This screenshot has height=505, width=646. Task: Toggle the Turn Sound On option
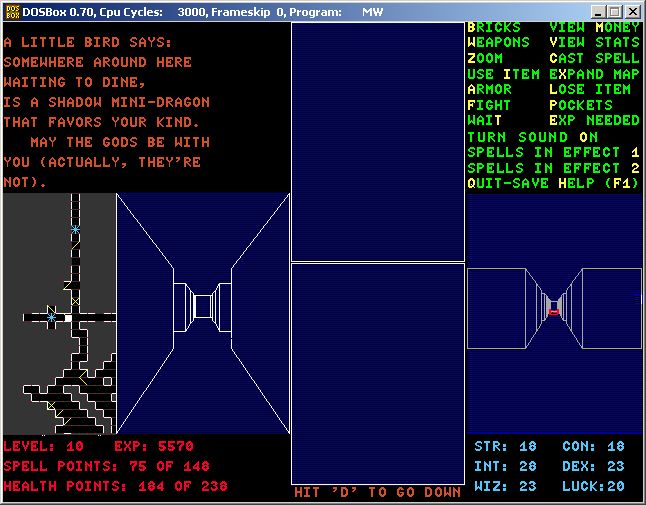pyautogui.click(x=532, y=137)
